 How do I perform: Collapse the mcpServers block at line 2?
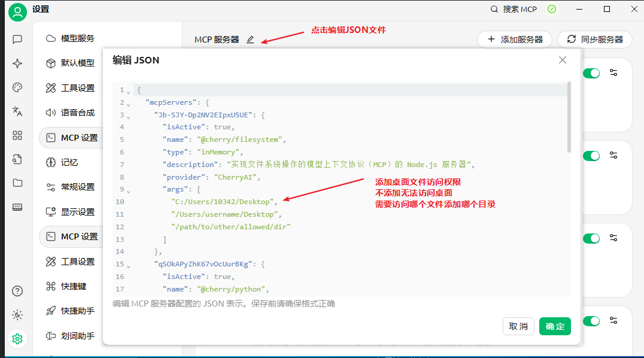tap(129, 104)
